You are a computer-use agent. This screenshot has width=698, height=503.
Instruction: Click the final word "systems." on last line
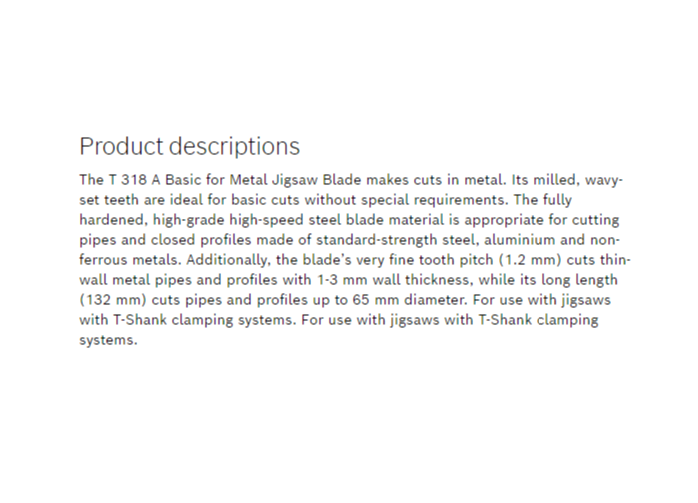click(109, 341)
